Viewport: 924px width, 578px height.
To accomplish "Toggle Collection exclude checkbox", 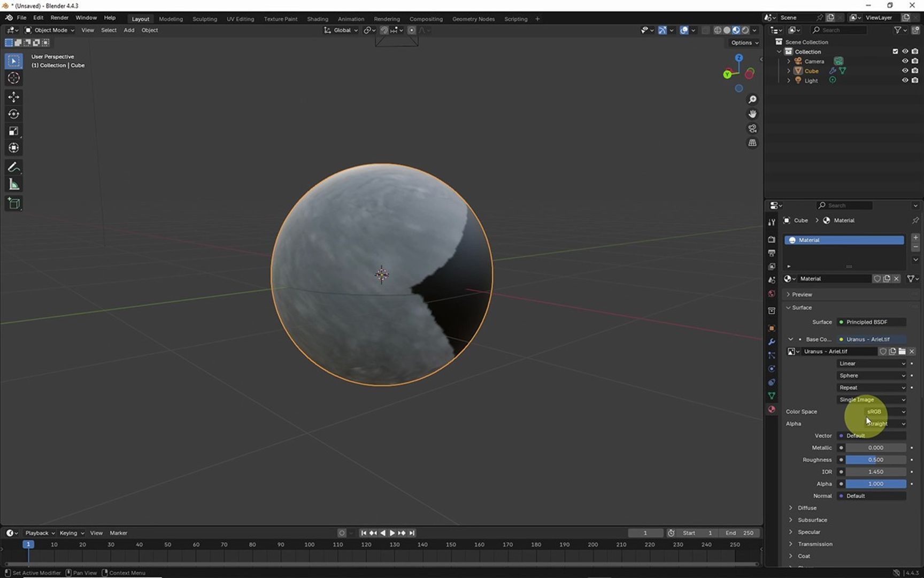I will click(895, 51).
